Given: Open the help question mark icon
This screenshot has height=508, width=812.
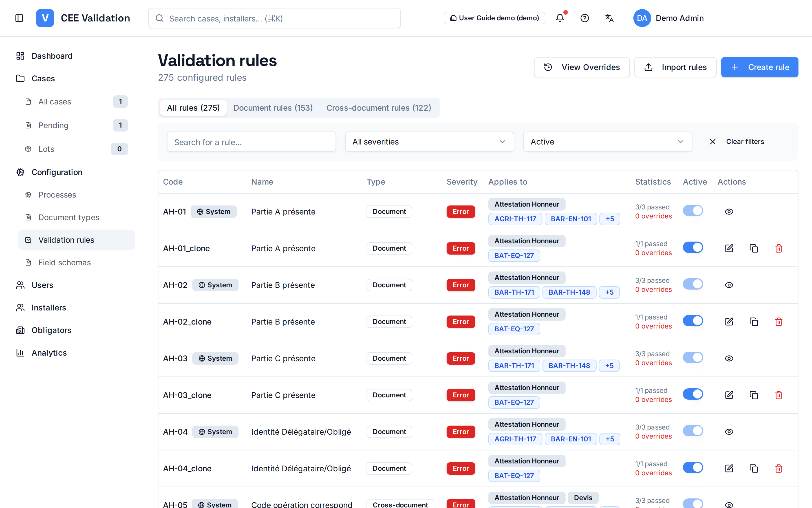Looking at the screenshot, I should 584,18.
